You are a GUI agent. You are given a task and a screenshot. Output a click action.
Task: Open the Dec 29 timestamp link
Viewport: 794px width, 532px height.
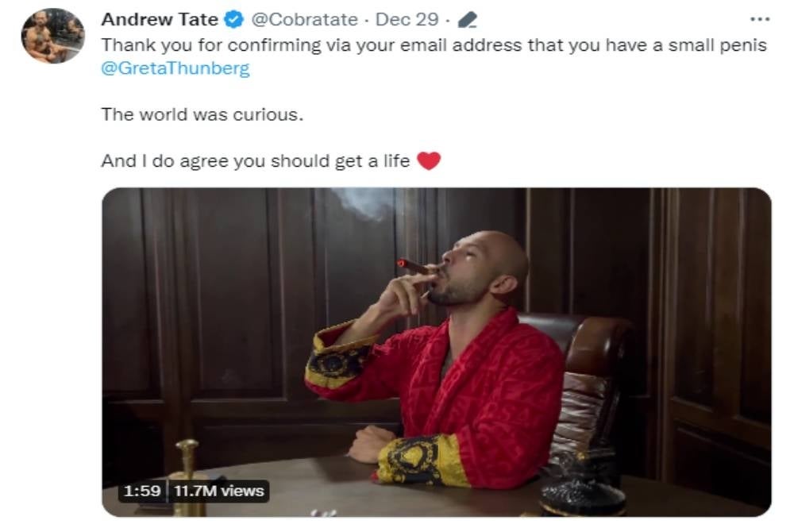tap(407, 20)
